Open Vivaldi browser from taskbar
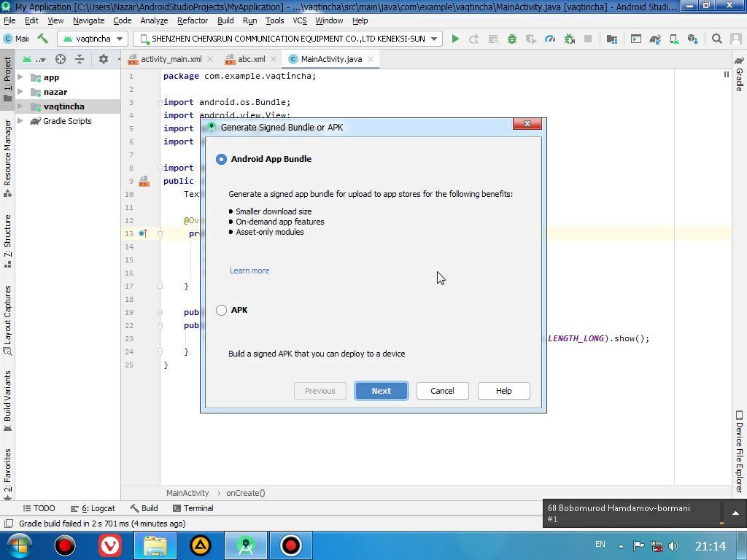This screenshot has height=560, width=747. pyautogui.click(x=110, y=545)
